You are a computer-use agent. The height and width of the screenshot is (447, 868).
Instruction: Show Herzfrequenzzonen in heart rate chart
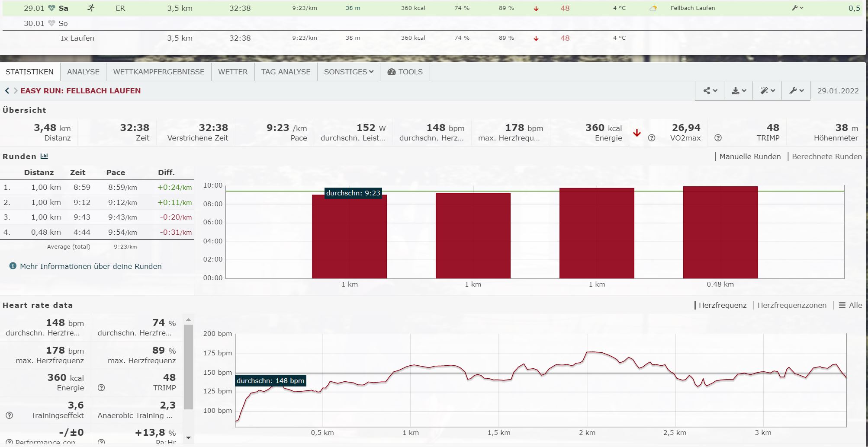(x=791, y=305)
